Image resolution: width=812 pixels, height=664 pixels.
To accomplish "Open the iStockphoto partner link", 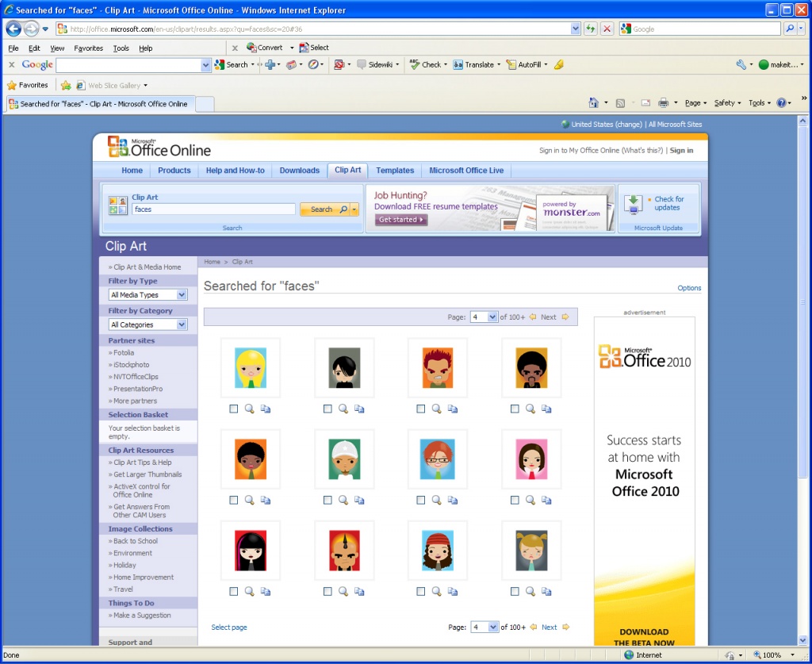I will (131, 365).
